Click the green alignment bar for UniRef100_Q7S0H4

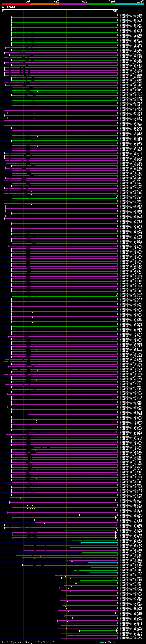pos(61,15)
